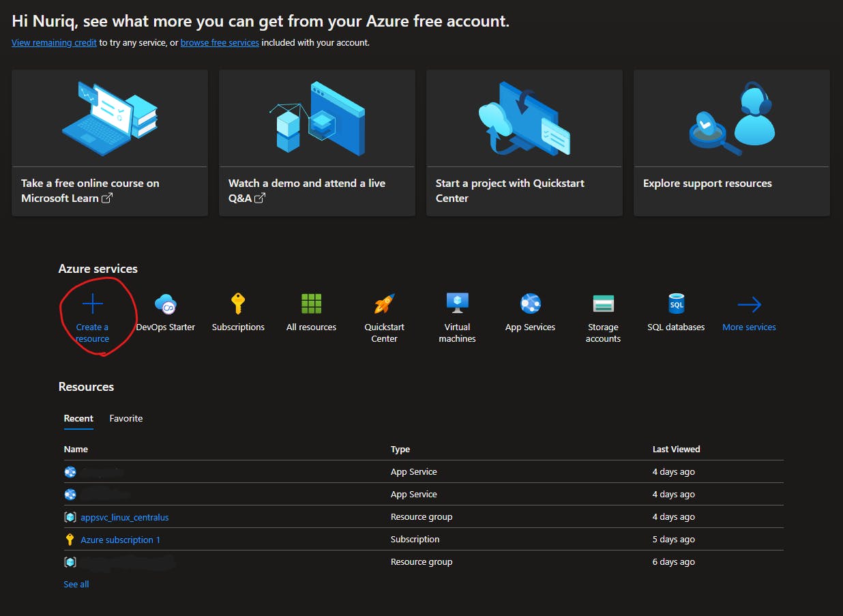Click browse free services link
This screenshot has height=616, width=843.
coord(220,42)
